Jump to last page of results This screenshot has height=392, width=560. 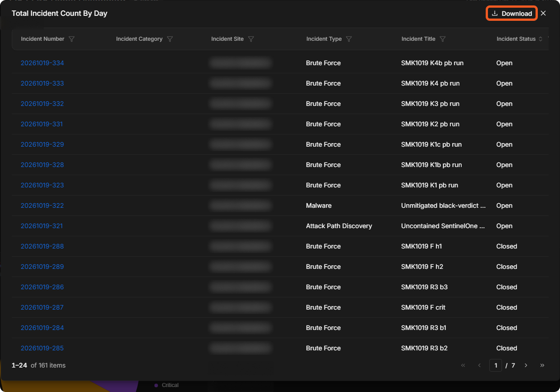click(x=542, y=365)
